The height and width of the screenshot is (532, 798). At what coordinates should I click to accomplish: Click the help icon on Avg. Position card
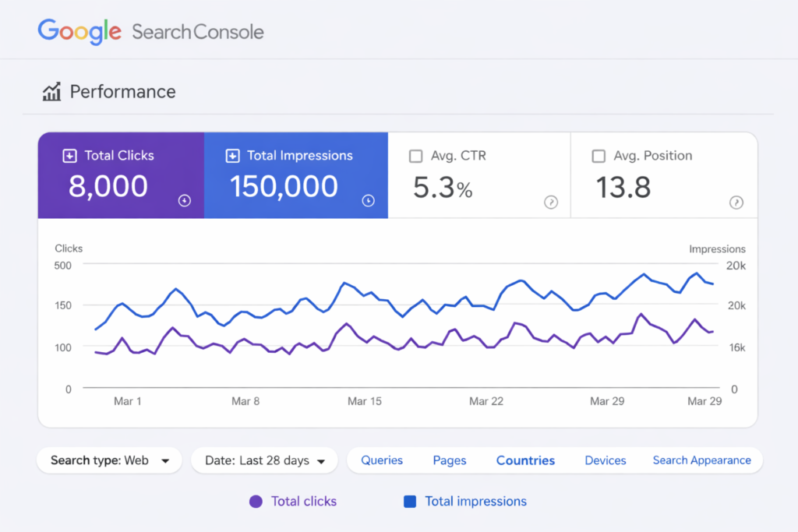pos(736,203)
